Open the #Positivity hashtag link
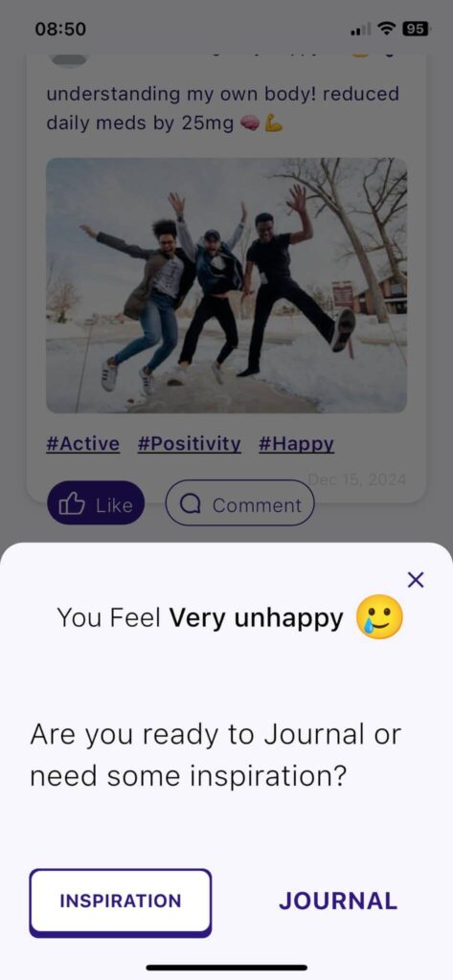This screenshot has height=980, width=453. pyautogui.click(x=189, y=444)
